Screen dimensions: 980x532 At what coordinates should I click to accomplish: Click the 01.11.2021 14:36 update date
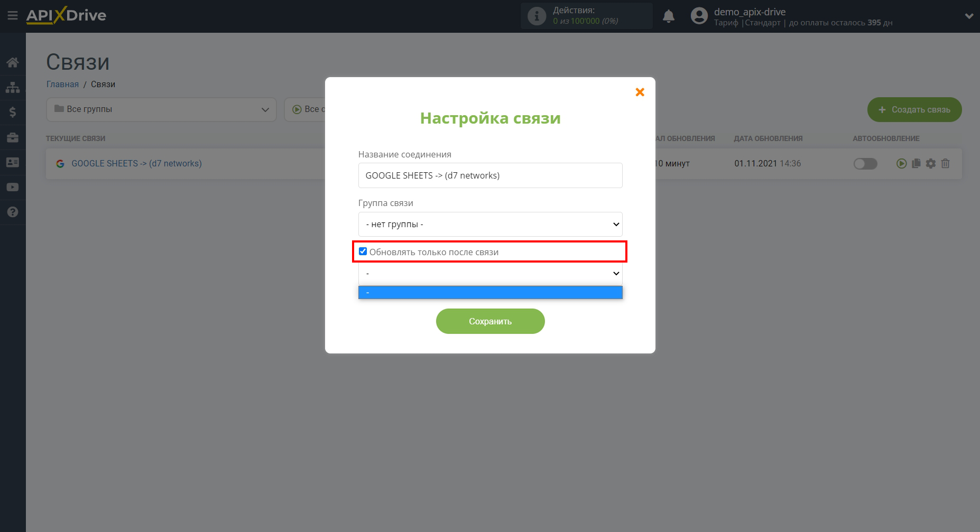(768, 163)
